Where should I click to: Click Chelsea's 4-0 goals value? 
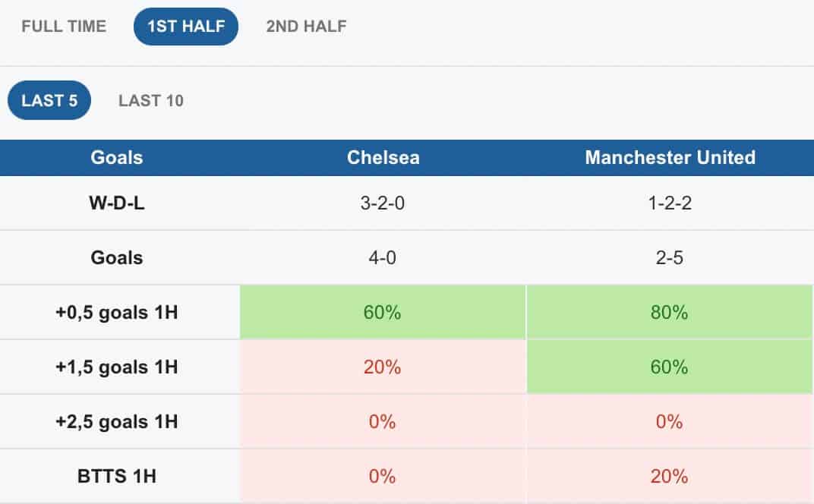click(383, 257)
